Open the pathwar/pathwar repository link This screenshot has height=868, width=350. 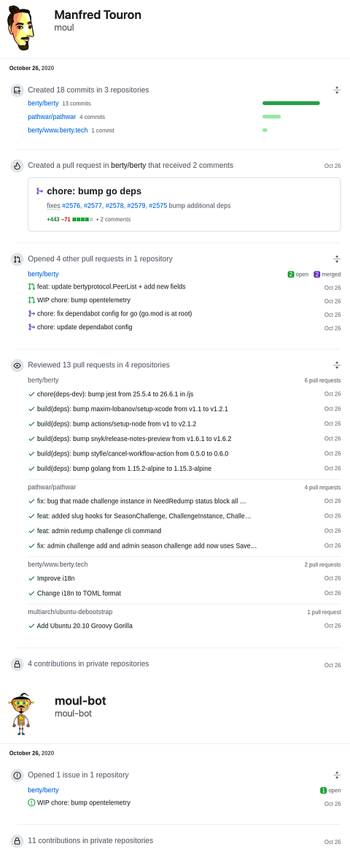click(x=52, y=117)
